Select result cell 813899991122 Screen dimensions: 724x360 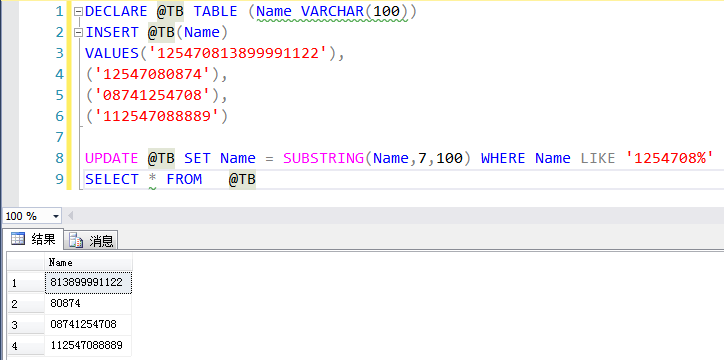88,282
